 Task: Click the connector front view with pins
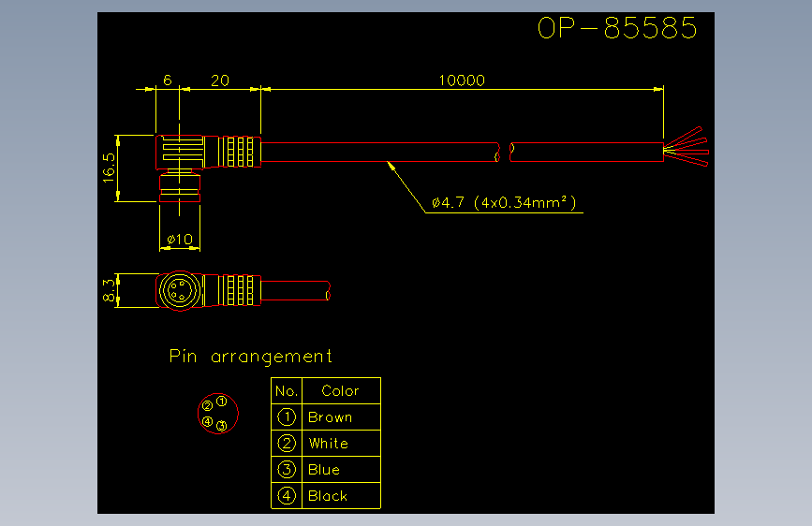[180, 290]
